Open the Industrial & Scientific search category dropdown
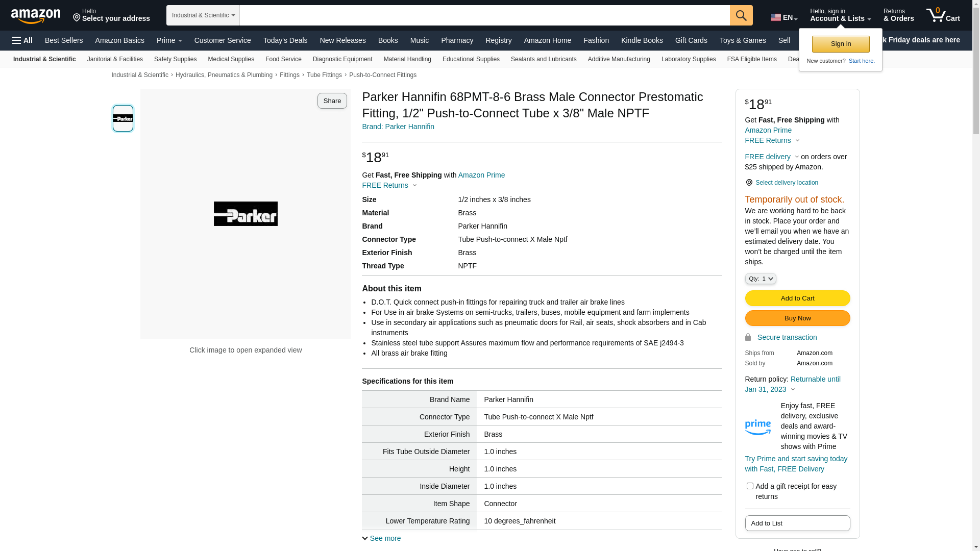The image size is (980, 551). pos(203,15)
